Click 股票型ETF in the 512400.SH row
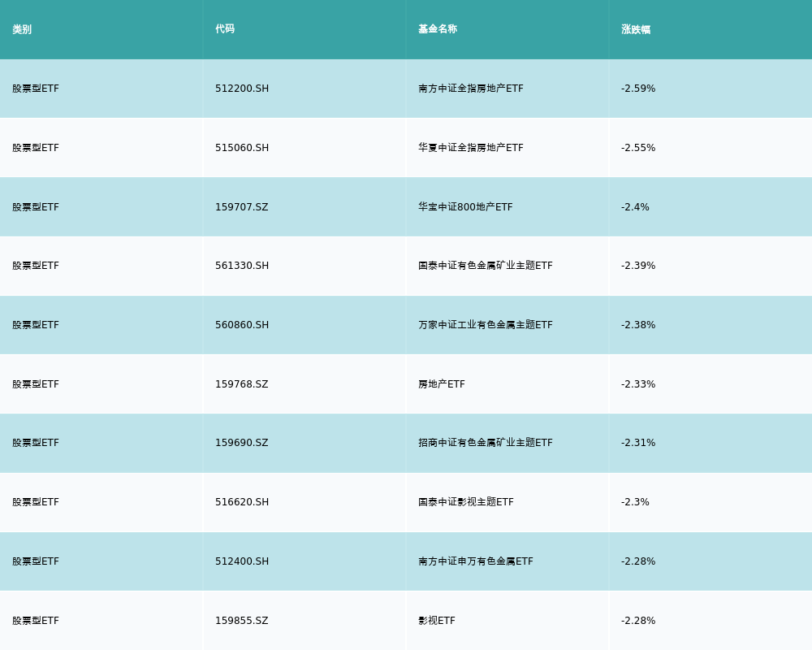812x650 pixels. [x=36, y=561]
